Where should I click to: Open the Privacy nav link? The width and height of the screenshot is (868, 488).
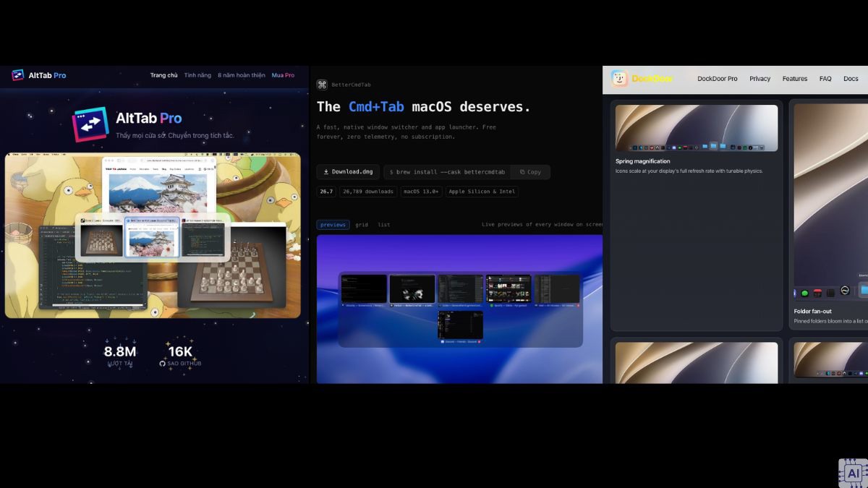click(x=759, y=79)
